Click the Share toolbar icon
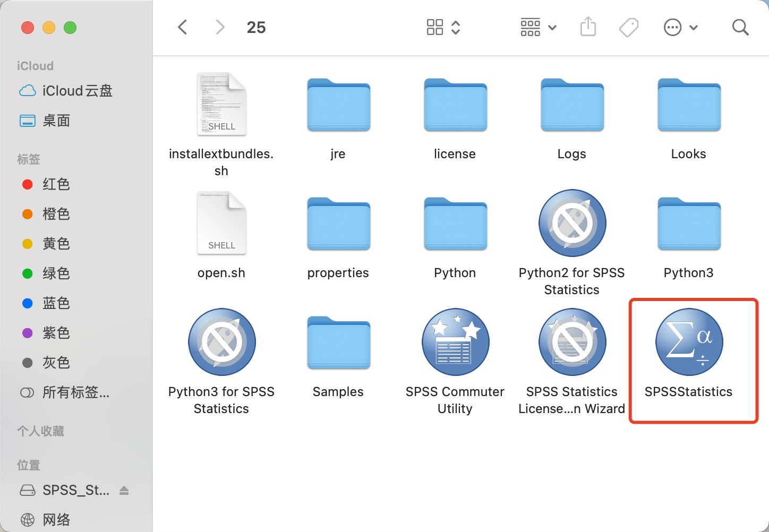This screenshot has height=532, width=769. [588, 27]
